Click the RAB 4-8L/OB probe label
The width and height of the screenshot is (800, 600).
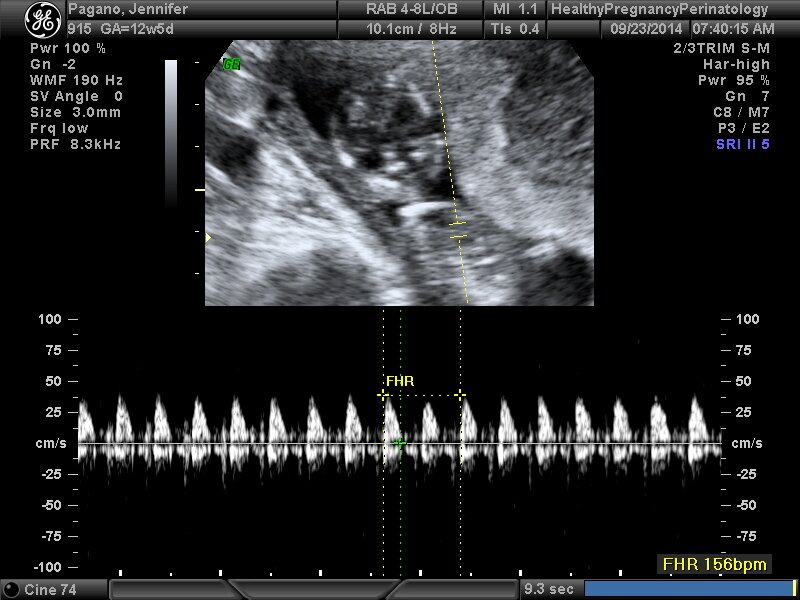411,10
